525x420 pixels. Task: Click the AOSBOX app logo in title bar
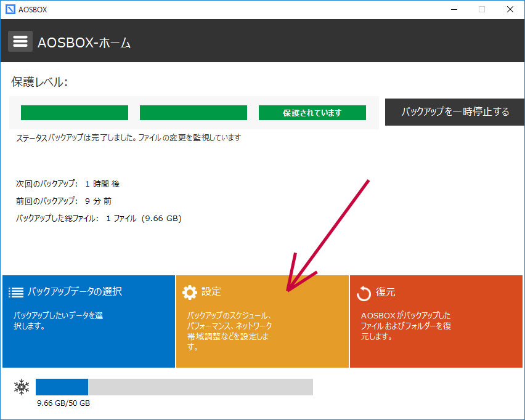(x=10, y=9)
